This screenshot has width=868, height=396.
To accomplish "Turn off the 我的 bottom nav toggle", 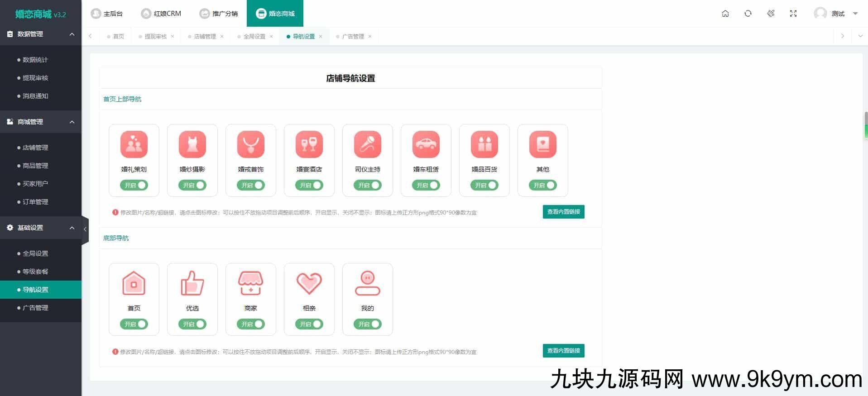I will point(368,324).
